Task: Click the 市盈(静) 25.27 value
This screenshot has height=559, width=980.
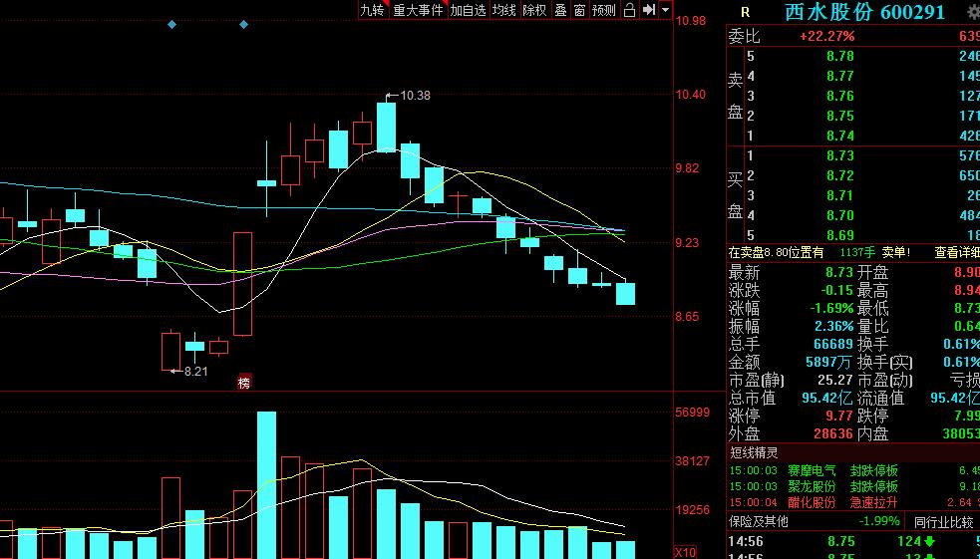Action: (x=835, y=380)
